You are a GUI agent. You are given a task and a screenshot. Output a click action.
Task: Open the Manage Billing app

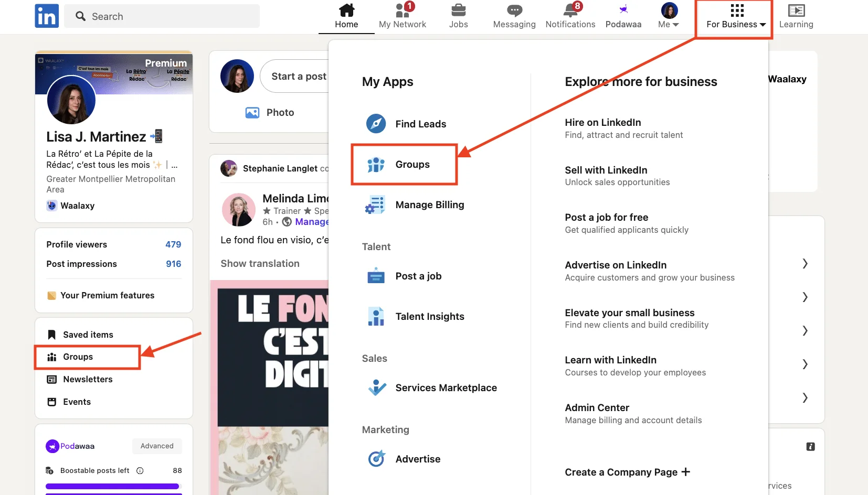(x=415, y=205)
